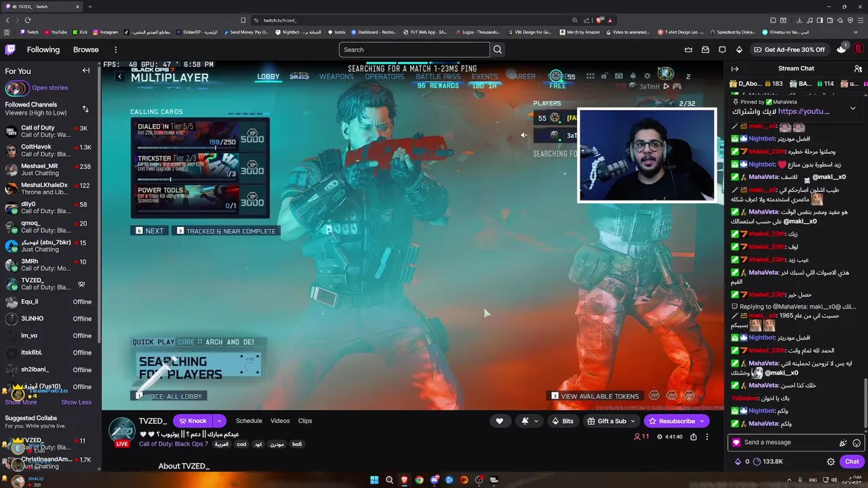Image resolution: width=868 pixels, height=488 pixels.
Task: Open chat settings gear
Action: pos(831,462)
